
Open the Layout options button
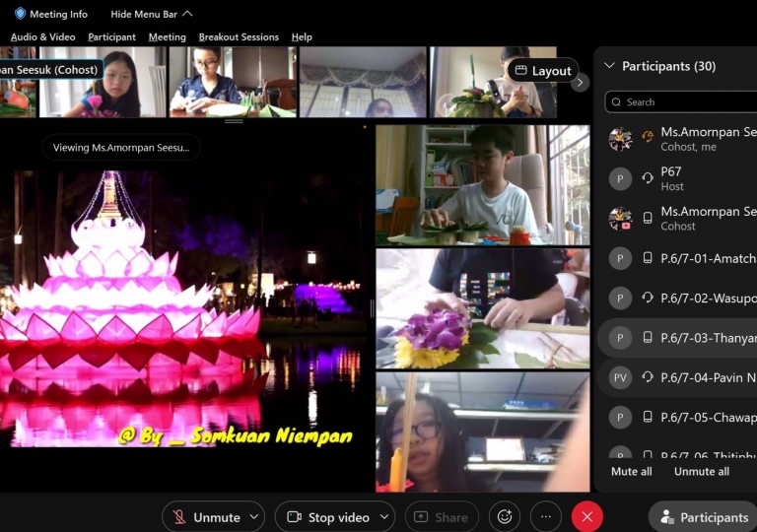click(543, 71)
